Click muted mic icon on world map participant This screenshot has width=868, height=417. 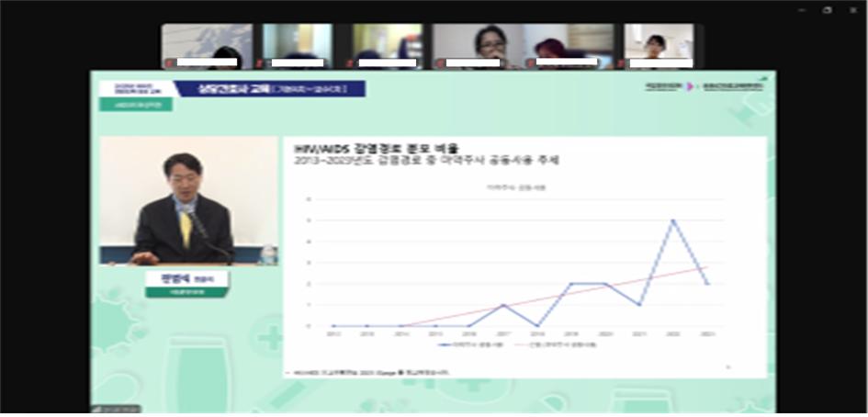pyautogui.click(x=168, y=63)
